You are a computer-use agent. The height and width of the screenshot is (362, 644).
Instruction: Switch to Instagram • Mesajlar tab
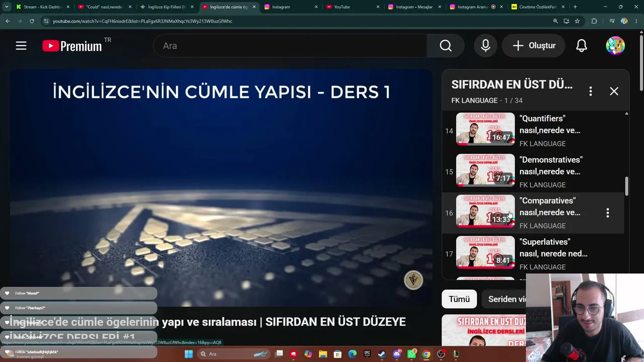pos(415,7)
